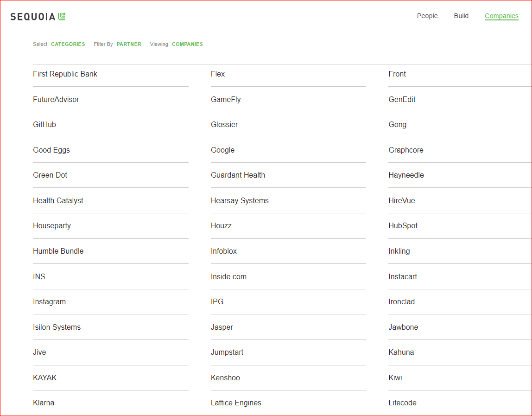Click the Instacart company name
Viewport: 532px width, 416px height.
click(403, 277)
